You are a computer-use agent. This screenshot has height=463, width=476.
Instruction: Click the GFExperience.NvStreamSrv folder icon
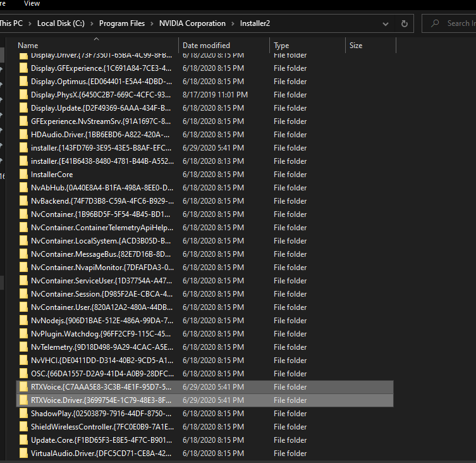[23, 121]
